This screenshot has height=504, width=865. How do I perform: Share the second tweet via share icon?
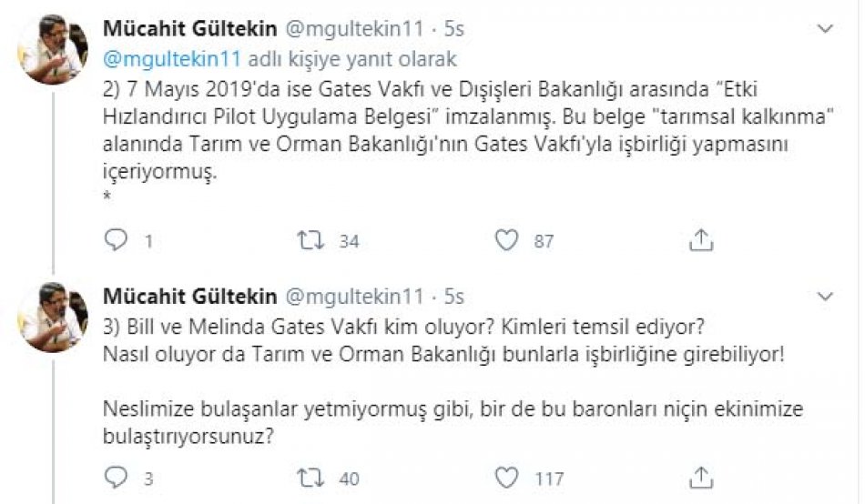(700, 479)
